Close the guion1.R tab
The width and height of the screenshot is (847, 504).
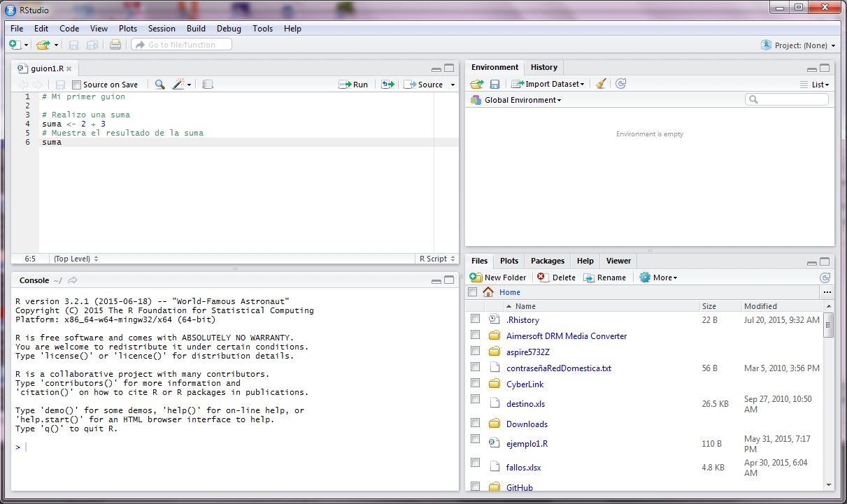[69, 69]
